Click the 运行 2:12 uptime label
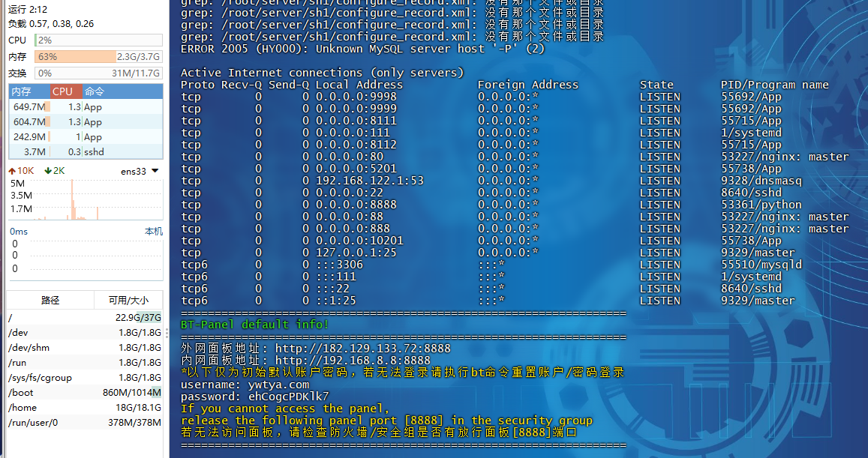 28,10
